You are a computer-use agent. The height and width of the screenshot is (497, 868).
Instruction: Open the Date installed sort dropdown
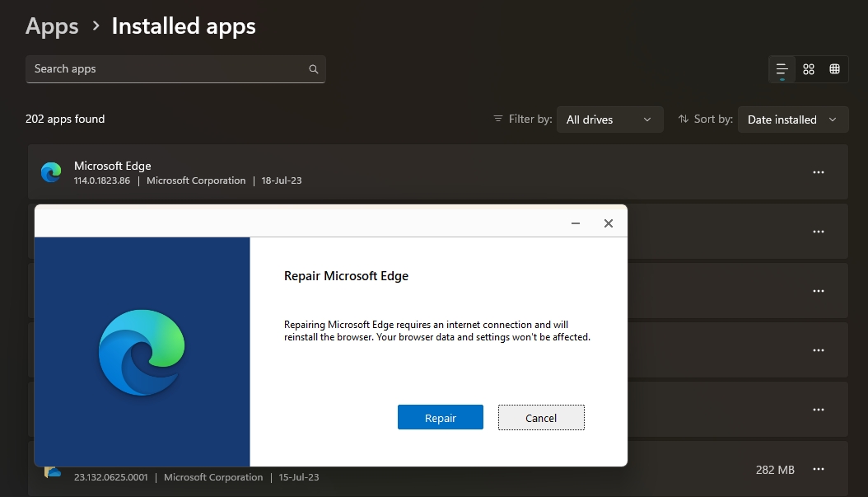pos(792,119)
